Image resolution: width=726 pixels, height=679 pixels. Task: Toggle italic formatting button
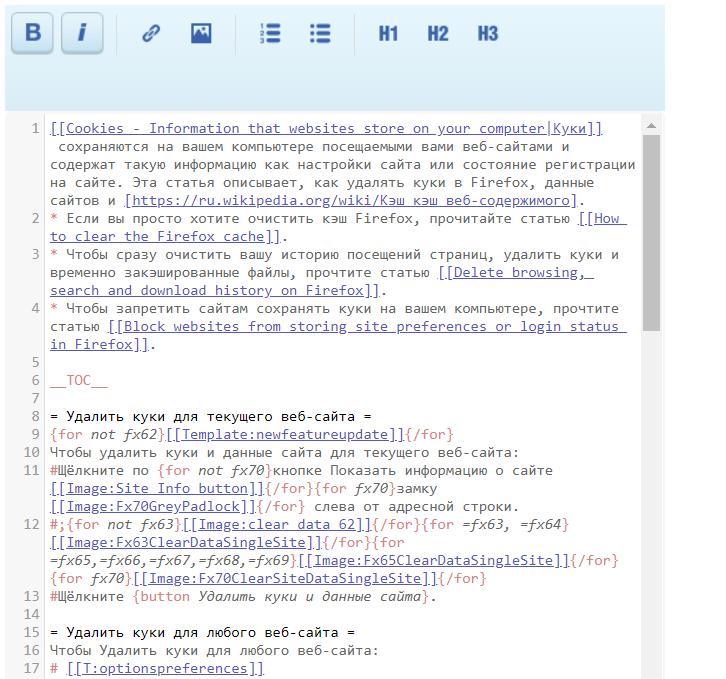[x=82, y=33]
